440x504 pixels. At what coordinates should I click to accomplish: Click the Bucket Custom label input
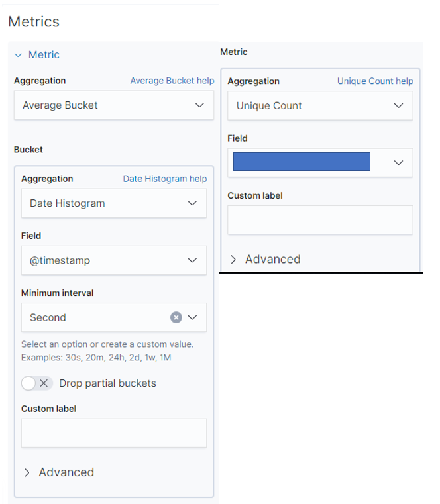point(113,432)
